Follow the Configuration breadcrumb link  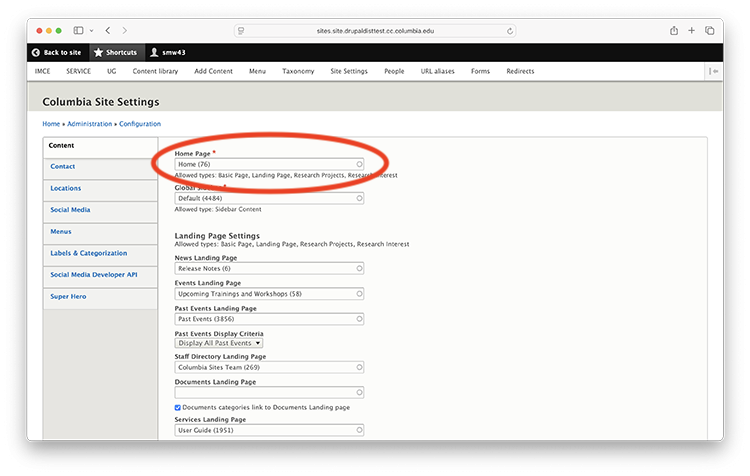click(140, 124)
